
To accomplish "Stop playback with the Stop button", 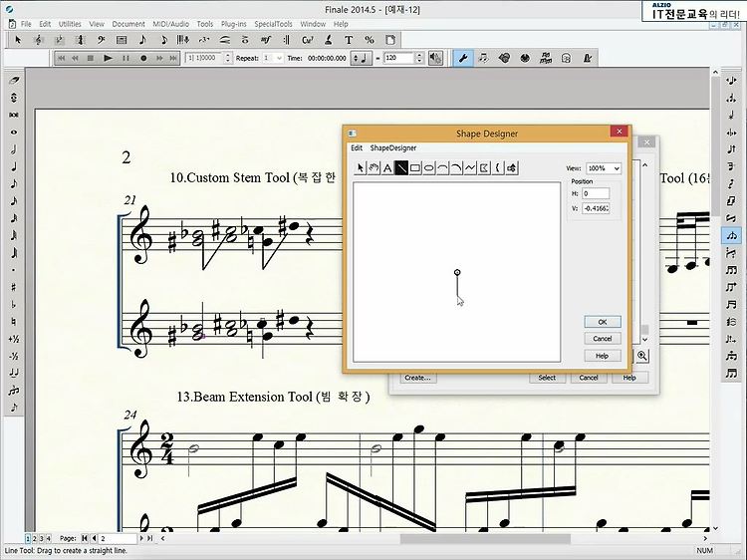I will click(90, 58).
